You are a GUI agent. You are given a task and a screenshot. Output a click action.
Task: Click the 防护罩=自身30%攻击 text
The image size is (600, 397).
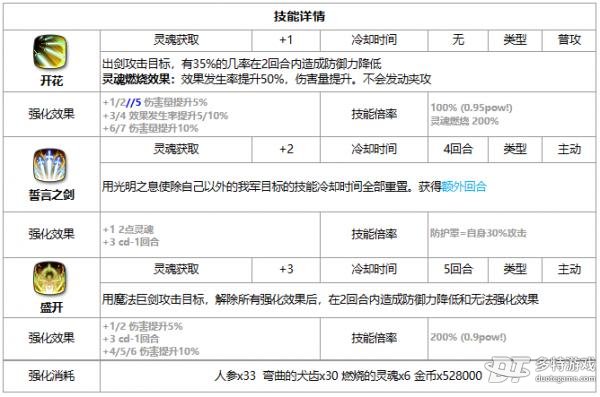[478, 233]
